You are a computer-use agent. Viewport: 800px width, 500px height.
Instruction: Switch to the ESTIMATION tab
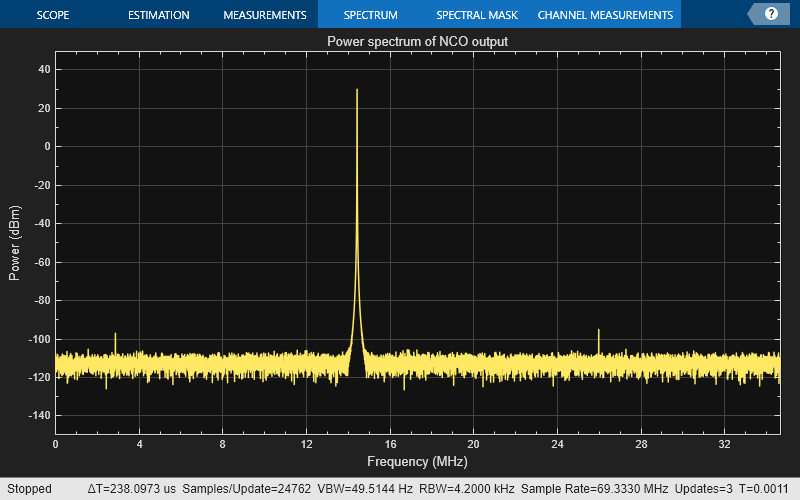click(159, 15)
